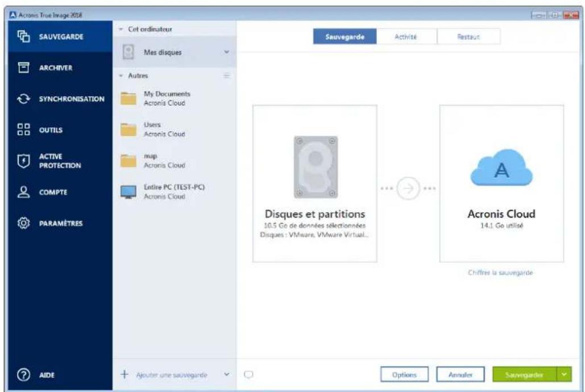Click the Options button
Viewport: 585px width, 392px height.
pos(404,374)
